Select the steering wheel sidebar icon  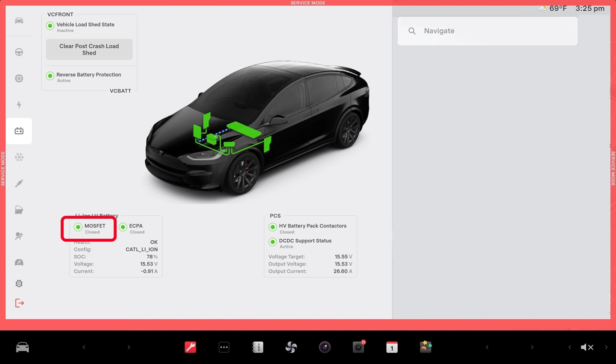19,52
